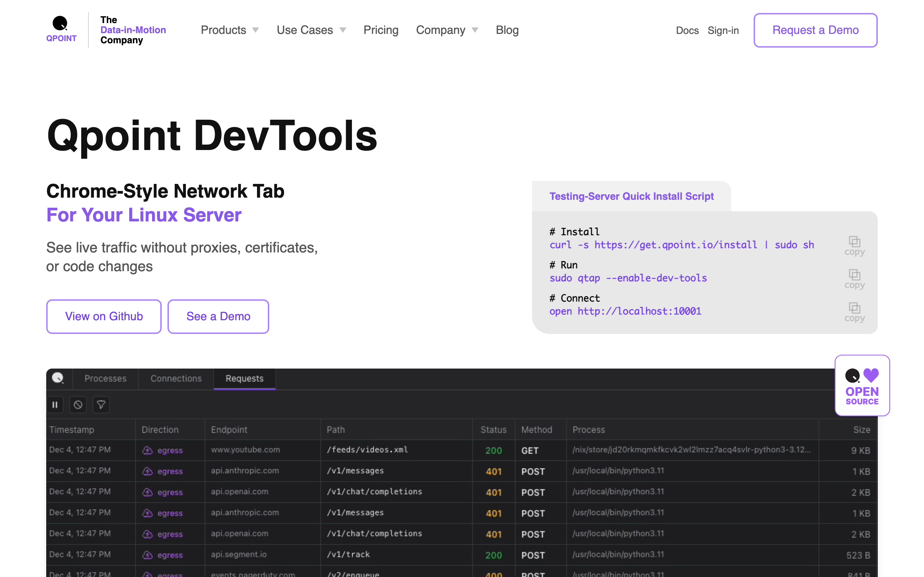Viewport: 924px width, 577px height.
Task: Select the www.youtube.com request row
Action: (245, 450)
